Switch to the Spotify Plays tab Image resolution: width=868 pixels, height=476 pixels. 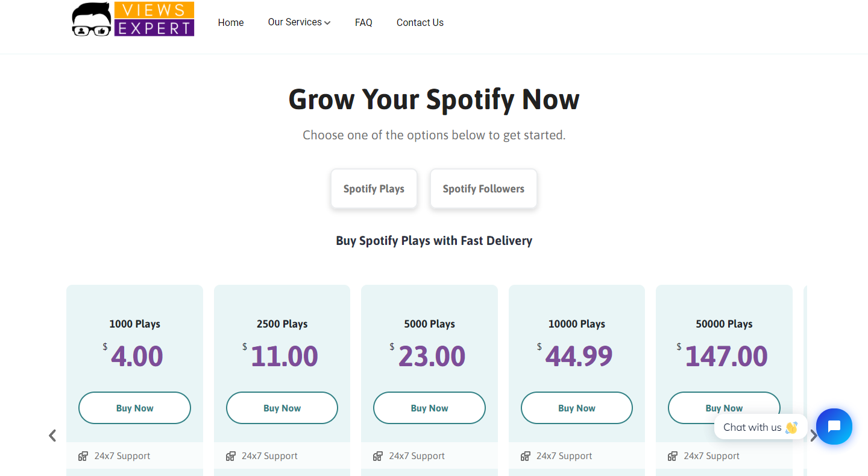click(x=374, y=188)
